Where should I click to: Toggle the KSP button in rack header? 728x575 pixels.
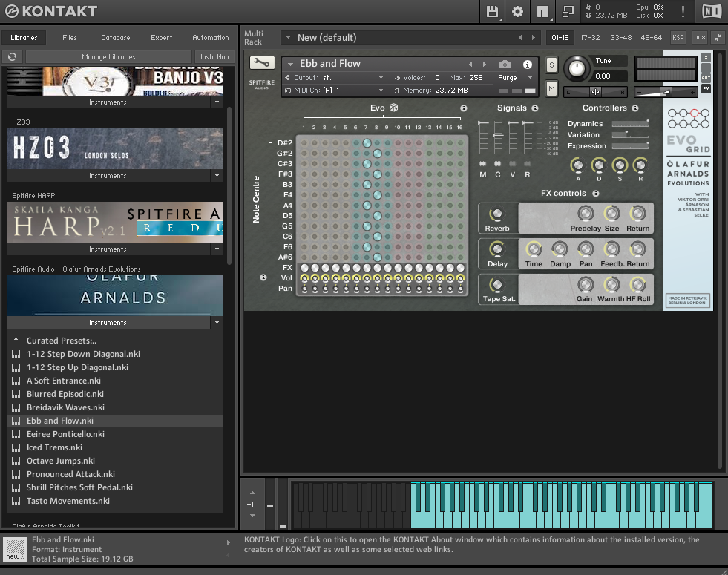point(678,38)
